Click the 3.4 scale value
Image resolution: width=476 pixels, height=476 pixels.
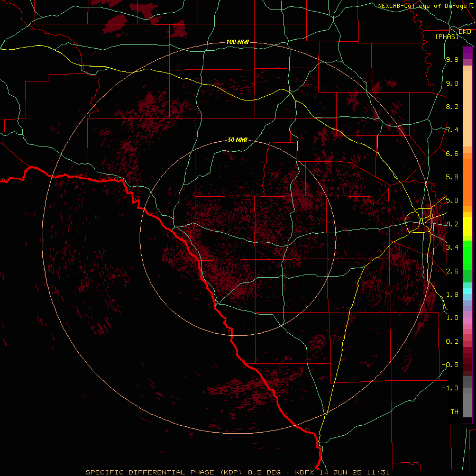(452, 248)
